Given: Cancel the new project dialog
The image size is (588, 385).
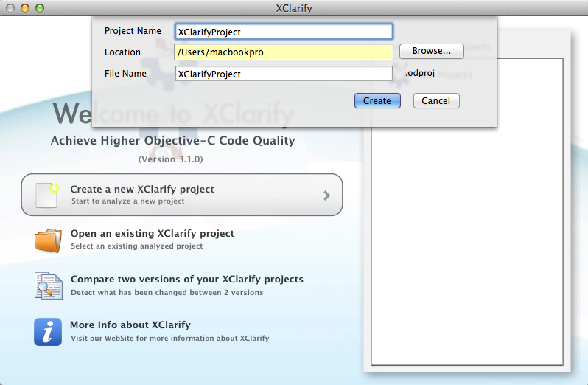Looking at the screenshot, I should pyautogui.click(x=436, y=100).
